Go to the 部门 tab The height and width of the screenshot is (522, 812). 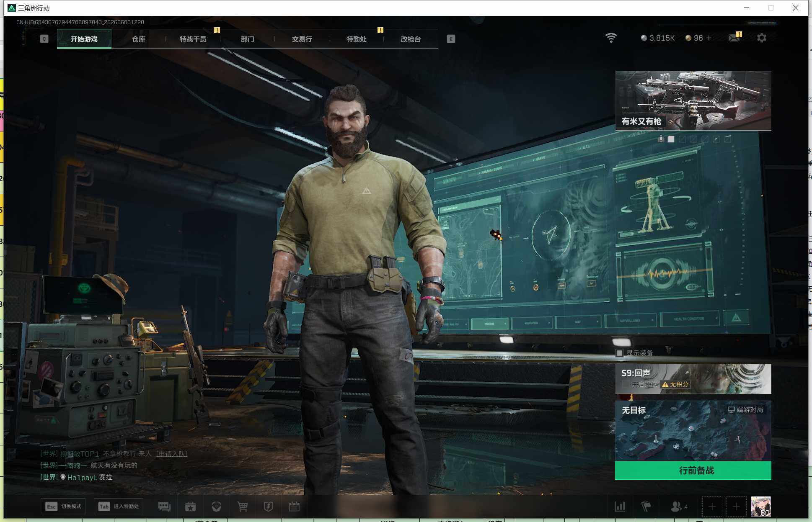248,39
